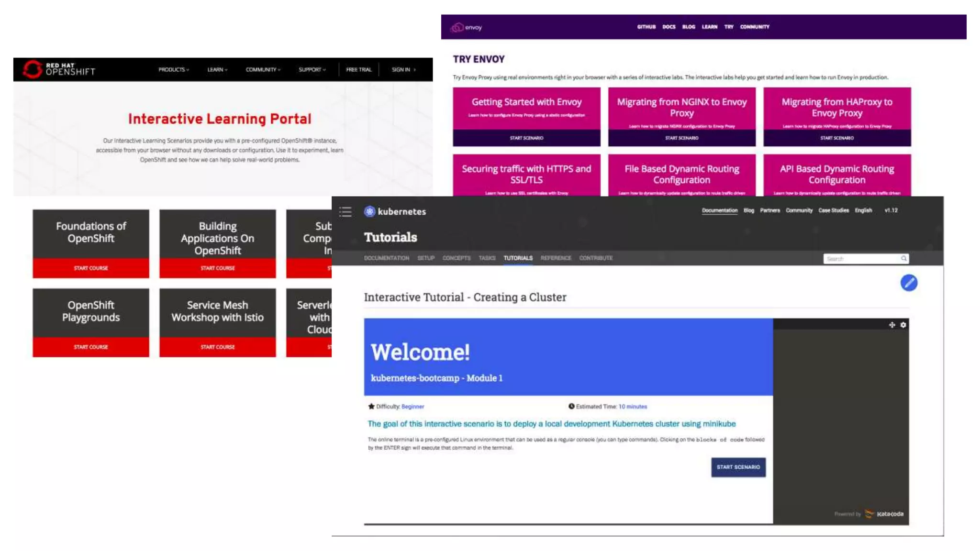Screen dimensions: 980x551
Task: Click the Envoy logo icon
Action: 457,27
